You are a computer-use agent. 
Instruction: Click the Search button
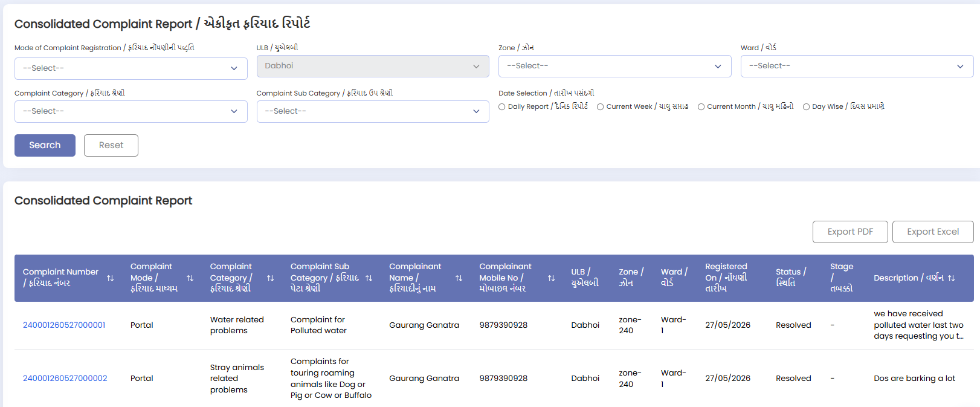point(45,145)
